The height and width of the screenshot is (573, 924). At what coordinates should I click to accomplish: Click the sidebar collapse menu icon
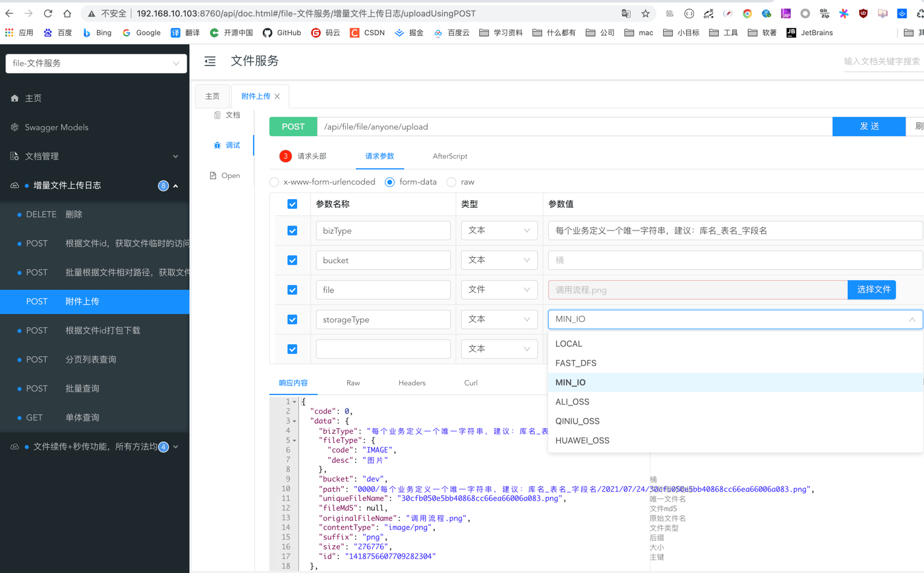coord(210,61)
